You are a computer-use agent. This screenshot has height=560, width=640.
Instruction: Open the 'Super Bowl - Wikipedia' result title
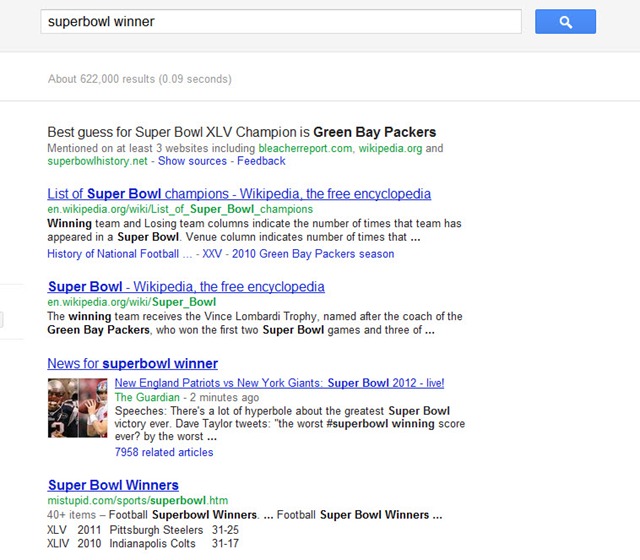click(x=186, y=287)
